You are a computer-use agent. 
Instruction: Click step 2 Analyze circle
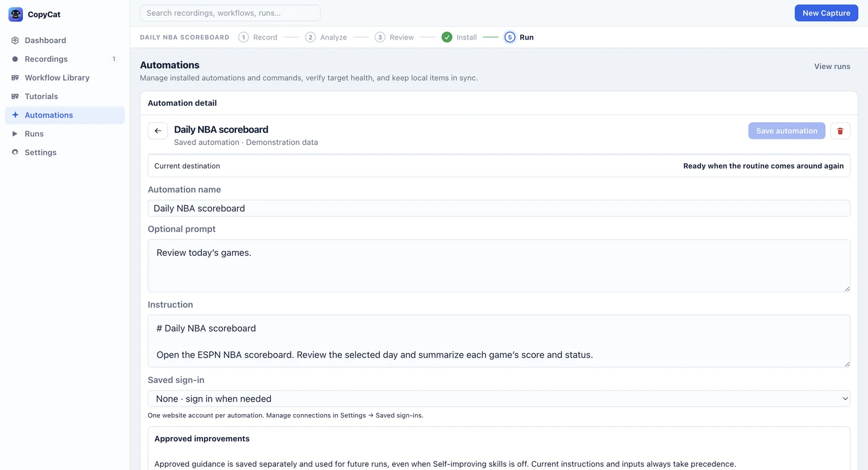click(x=310, y=37)
